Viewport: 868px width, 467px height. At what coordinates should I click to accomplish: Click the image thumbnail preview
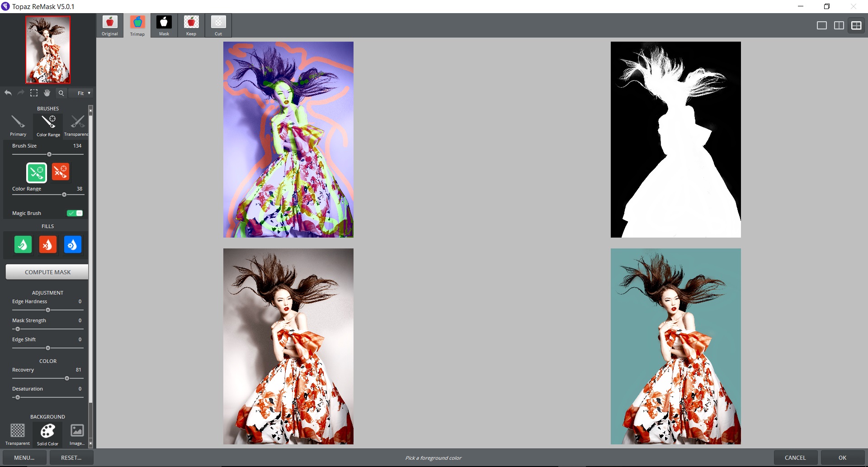[47, 50]
